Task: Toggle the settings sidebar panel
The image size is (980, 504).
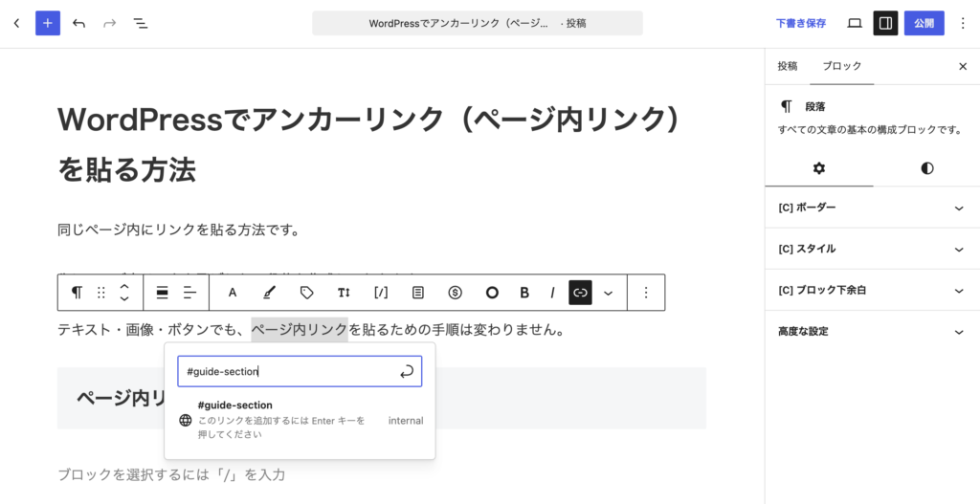Action: 885,23
